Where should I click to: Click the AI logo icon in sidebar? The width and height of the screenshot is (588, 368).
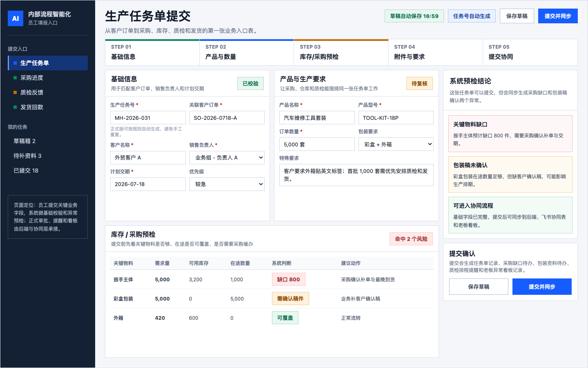click(16, 18)
